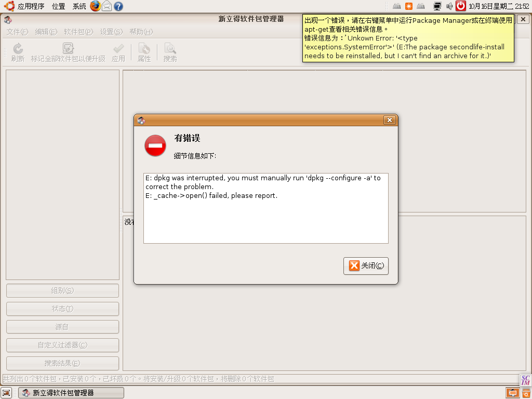
Task: Click the 自定义过滤器(C) button
Action: 62,345
